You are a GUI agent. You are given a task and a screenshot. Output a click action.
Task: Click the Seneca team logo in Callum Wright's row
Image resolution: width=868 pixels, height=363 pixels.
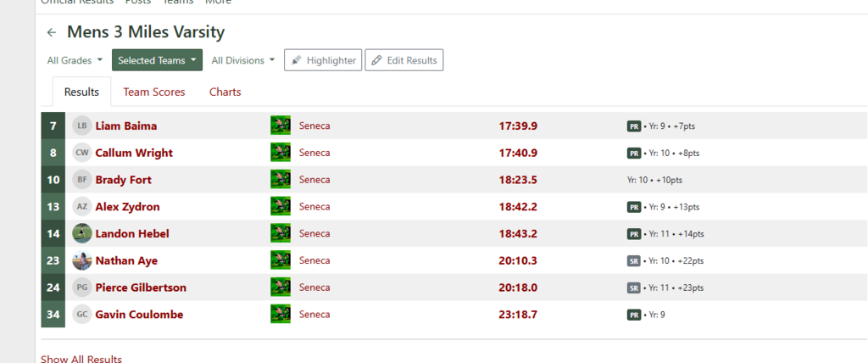(281, 153)
